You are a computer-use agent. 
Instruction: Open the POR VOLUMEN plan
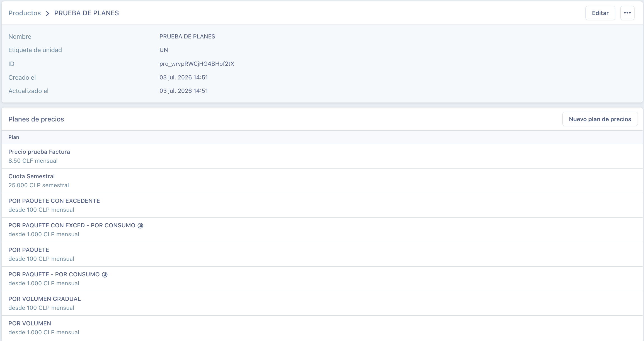point(322,328)
